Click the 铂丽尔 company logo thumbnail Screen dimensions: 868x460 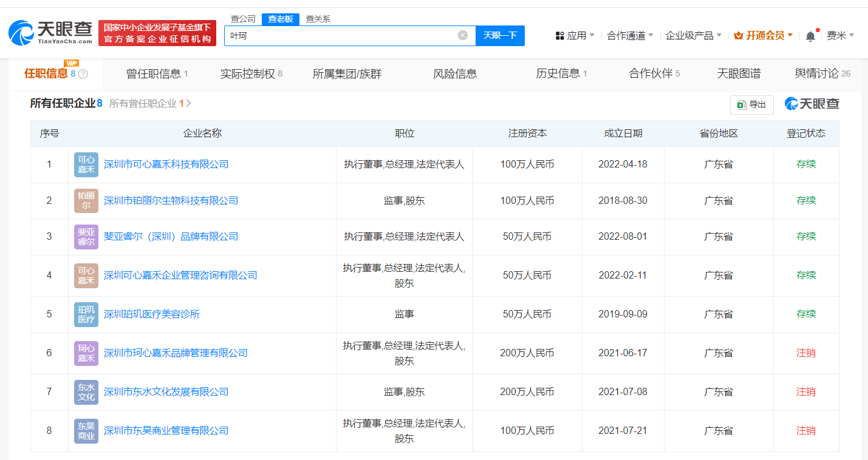[86, 200]
